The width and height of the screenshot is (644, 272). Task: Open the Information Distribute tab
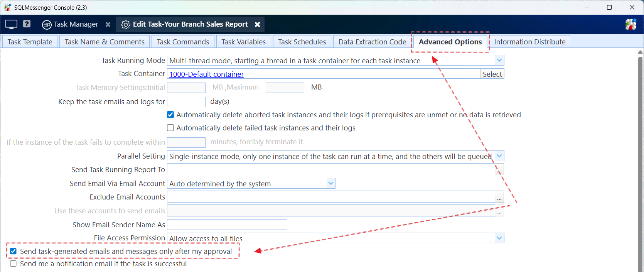click(x=530, y=42)
